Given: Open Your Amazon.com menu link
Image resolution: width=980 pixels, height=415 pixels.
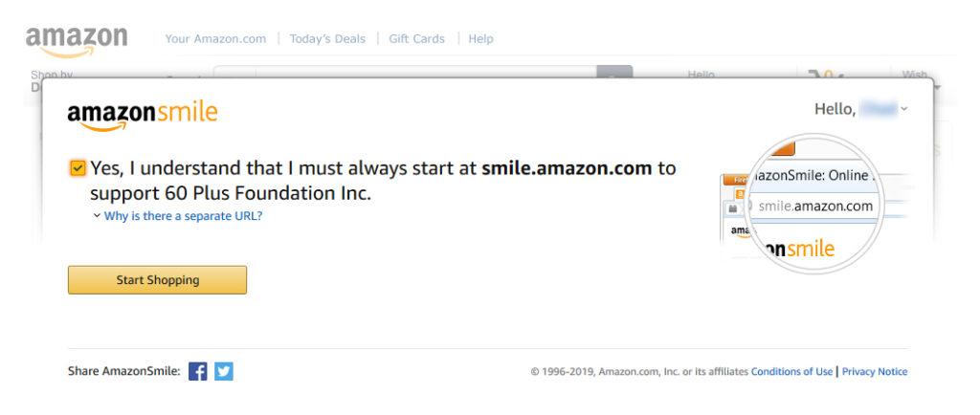Looking at the screenshot, I should (215, 38).
